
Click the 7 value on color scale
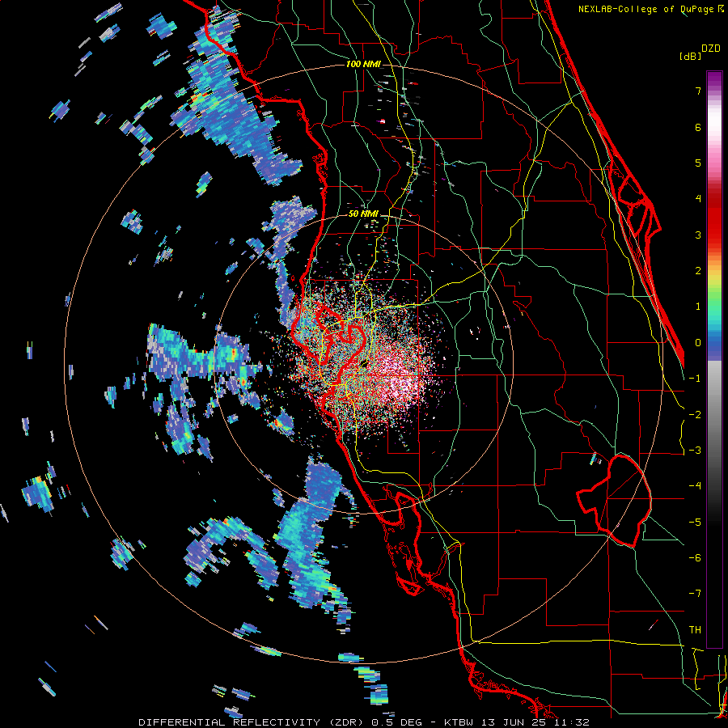point(698,91)
